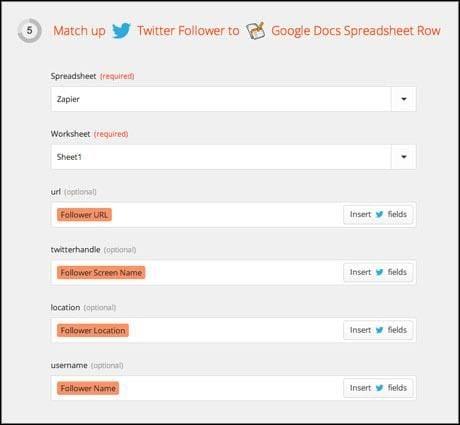Select the Follower Screen Name tag
Image resolution: width=460 pixels, height=425 pixels.
(x=101, y=273)
